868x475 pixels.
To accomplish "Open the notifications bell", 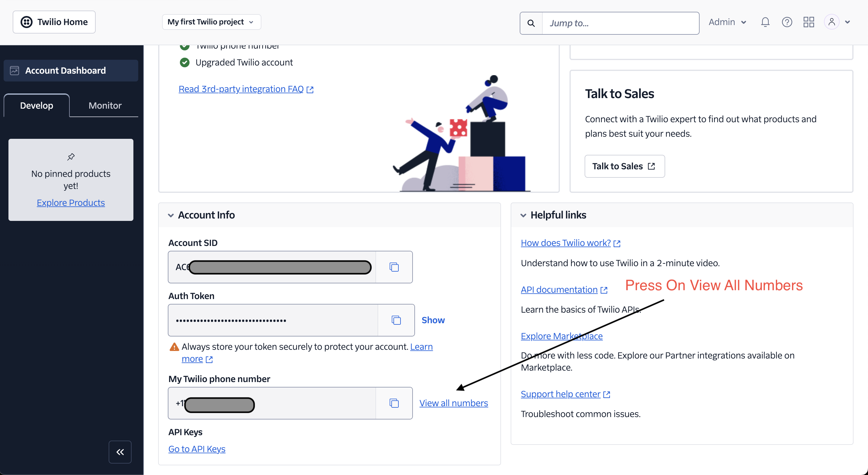I will 765,22.
